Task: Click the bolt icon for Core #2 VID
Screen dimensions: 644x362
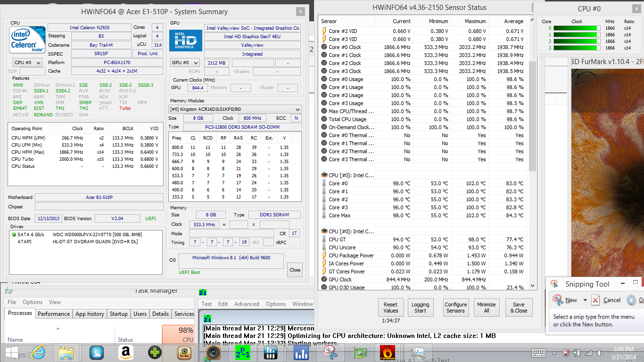Action: pyautogui.click(x=324, y=31)
